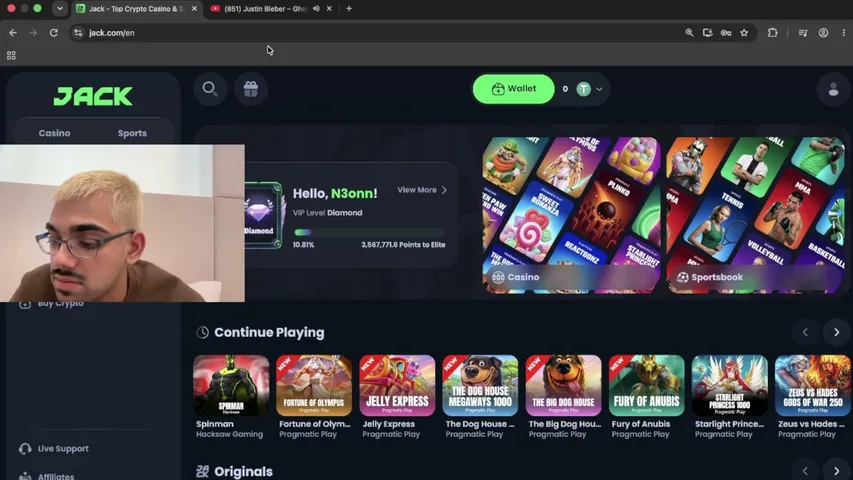Open the tab search dropdown arrow

pos(60,9)
